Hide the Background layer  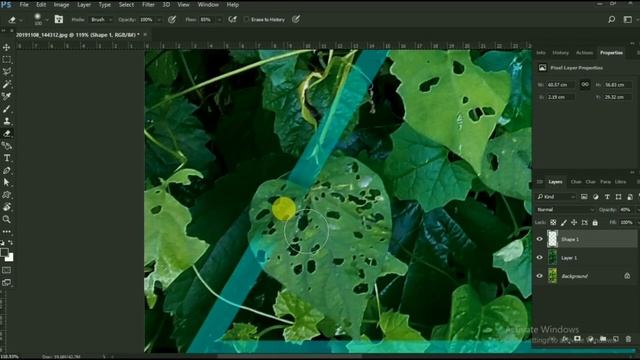[x=540, y=276]
